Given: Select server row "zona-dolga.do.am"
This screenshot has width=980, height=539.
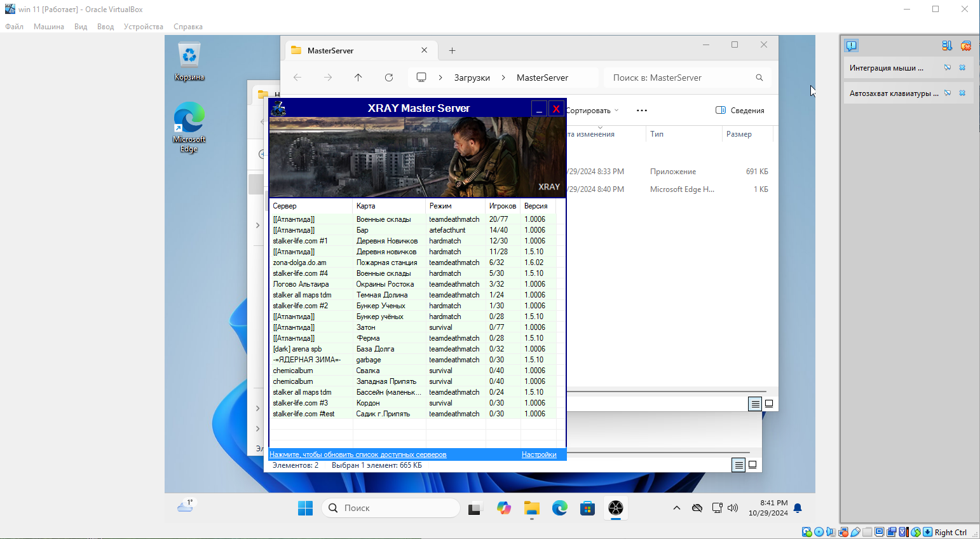Looking at the screenshot, I should point(412,263).
